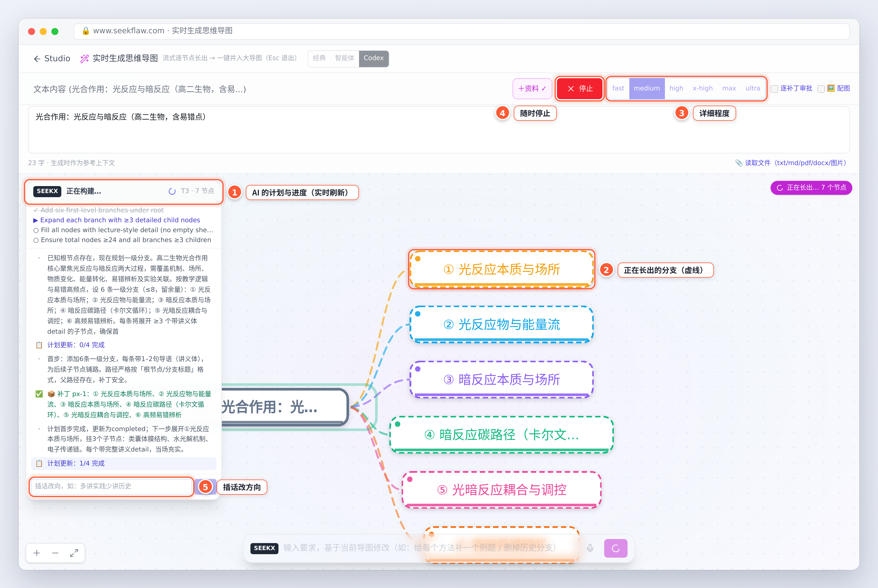
Task: Click the purple send button beside 插话改向 input
Action: point(205,487)
